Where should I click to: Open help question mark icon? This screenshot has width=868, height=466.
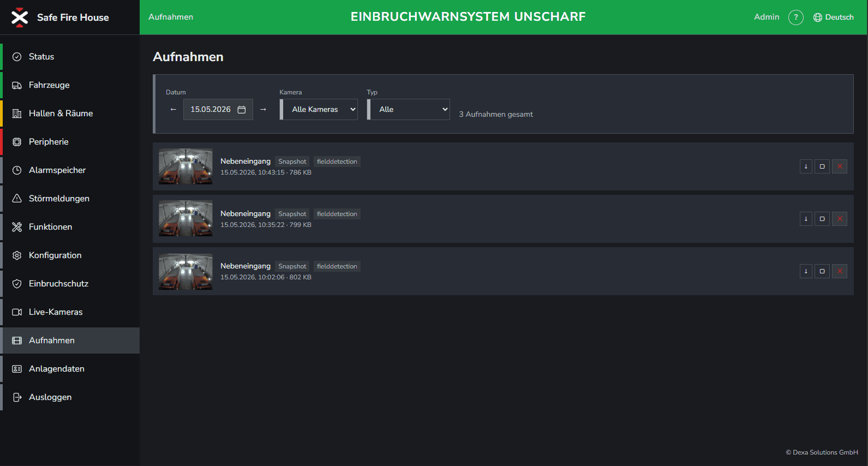click(x=796, y=17)
